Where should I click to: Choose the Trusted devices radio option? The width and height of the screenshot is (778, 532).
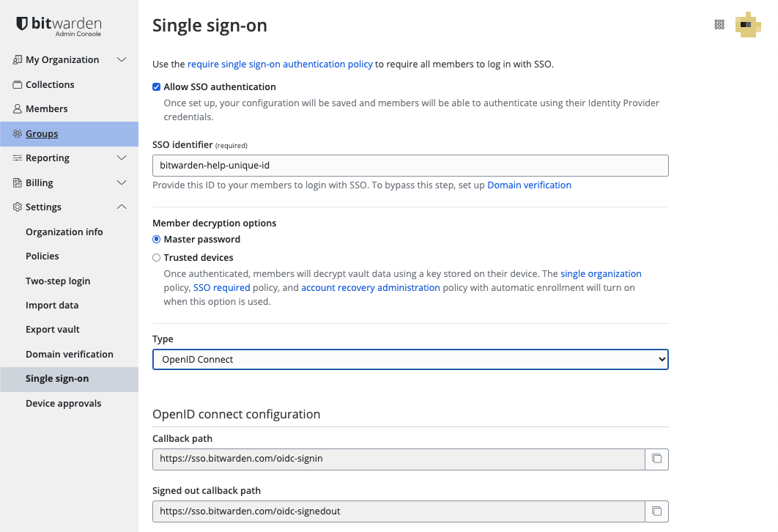point(156,257)
